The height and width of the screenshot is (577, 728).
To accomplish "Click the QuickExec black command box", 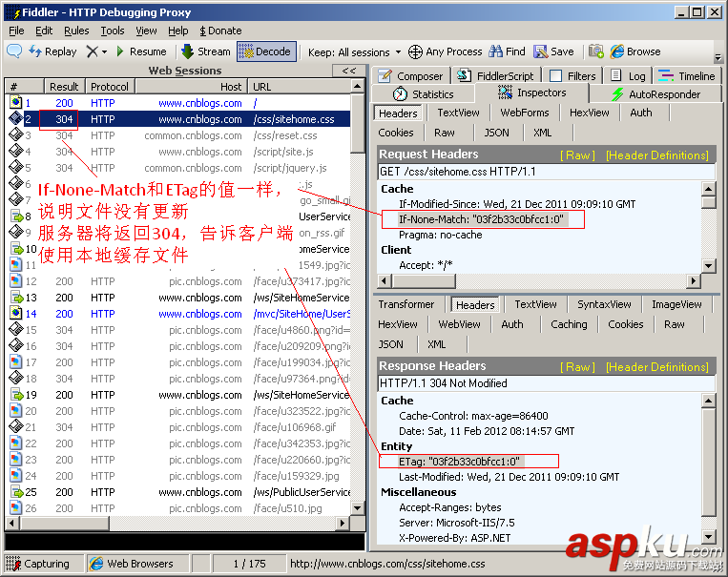I will click(184, 542).
